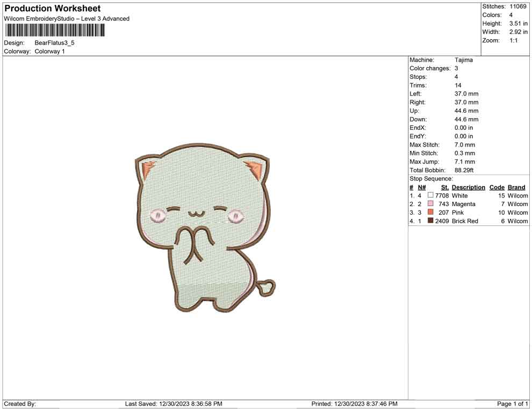Click the 'Created By:' footer label
The width and height of the screenshot is (532, 409).
20,404
